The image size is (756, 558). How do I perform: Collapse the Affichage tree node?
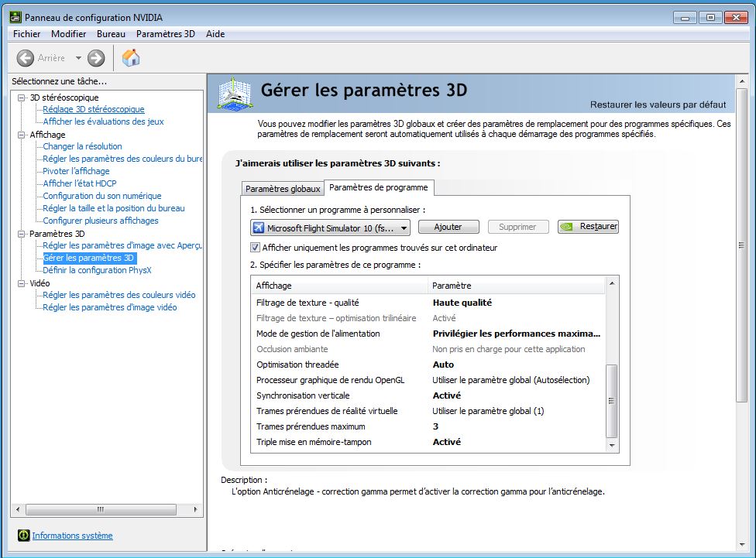click(x=21, y=135)
